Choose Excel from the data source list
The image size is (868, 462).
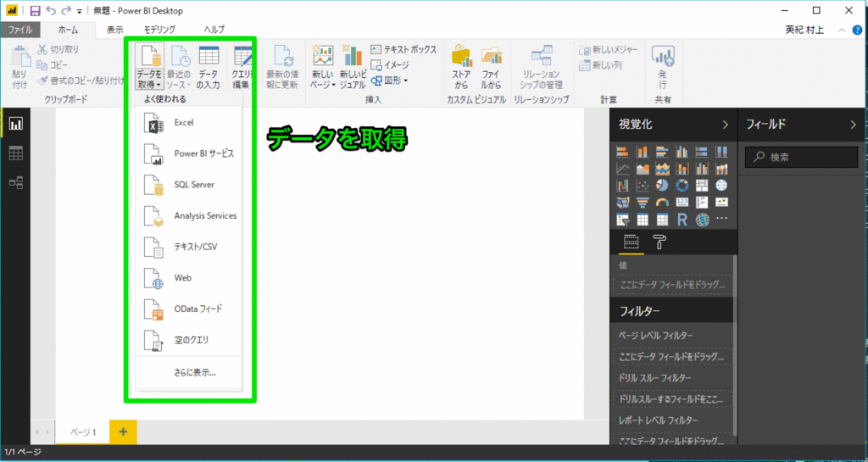189,123
